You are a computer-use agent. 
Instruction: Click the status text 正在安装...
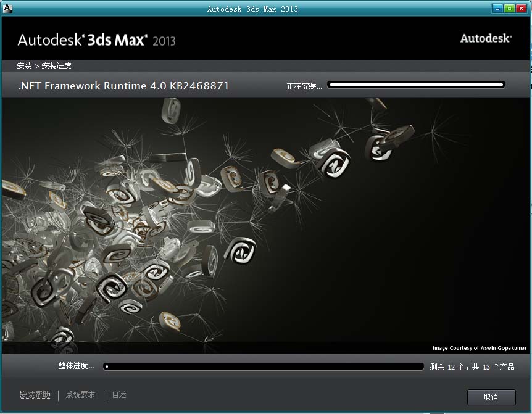click(304, 86)
